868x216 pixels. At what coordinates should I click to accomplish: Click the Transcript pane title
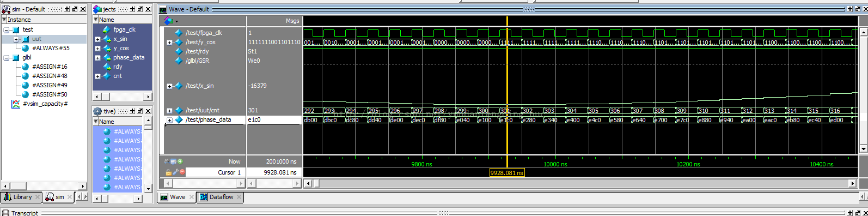pyautogui.click(x=25, y=213)
